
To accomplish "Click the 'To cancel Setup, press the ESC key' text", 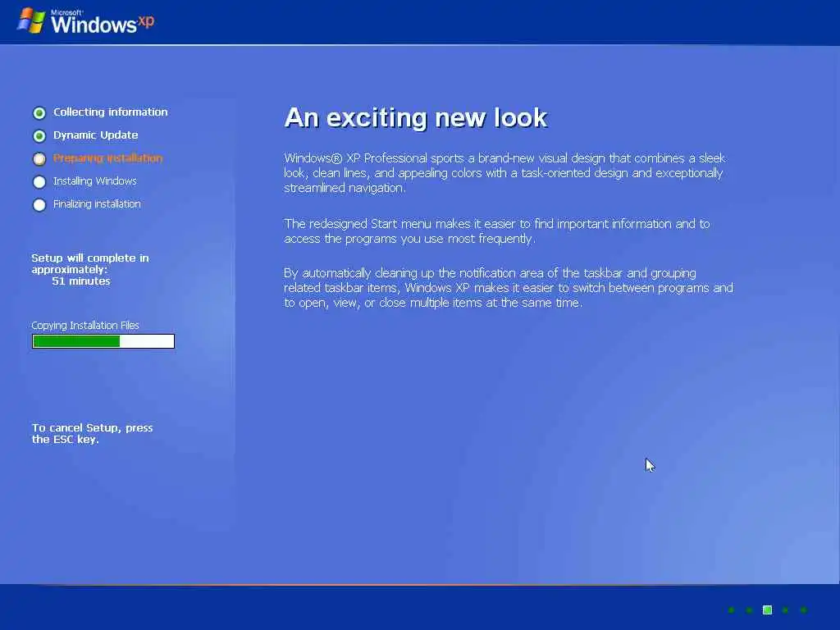I will (x=92, y=433).
